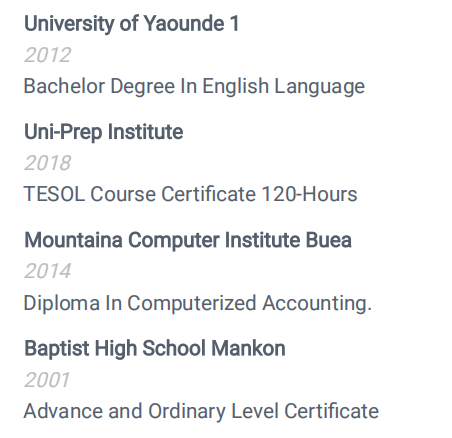Click the 120-Hours text
This screenshot has height=438, width=452.
click(309, 194)
